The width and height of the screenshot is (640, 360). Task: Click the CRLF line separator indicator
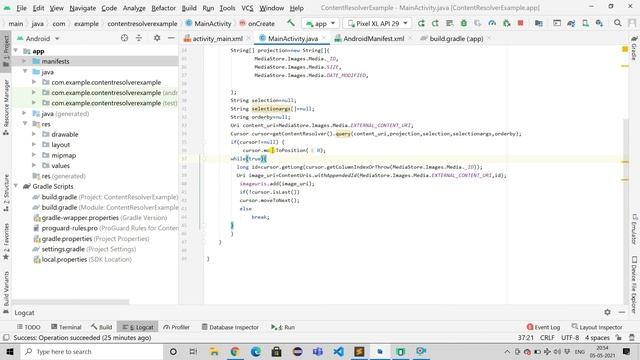coord(547,338)
